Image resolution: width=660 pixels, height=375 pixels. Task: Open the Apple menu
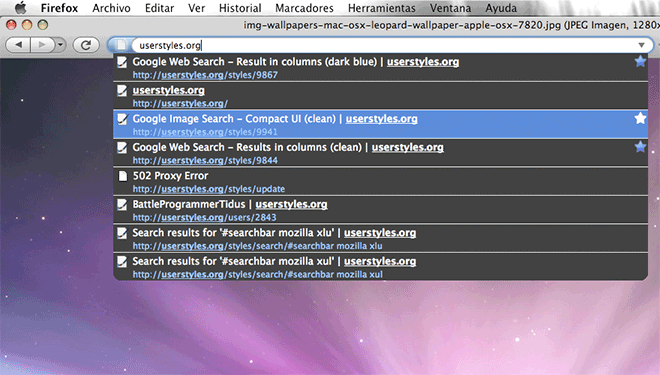point(20,8)
